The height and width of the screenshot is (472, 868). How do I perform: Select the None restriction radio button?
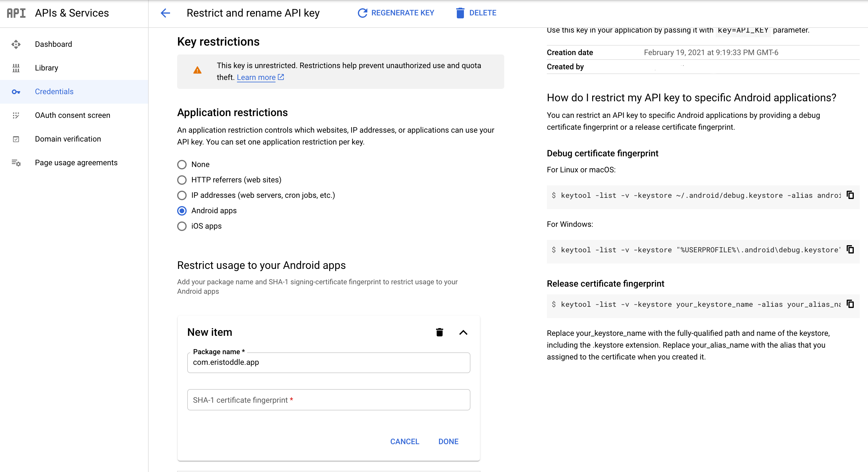(x=182, y=164)
